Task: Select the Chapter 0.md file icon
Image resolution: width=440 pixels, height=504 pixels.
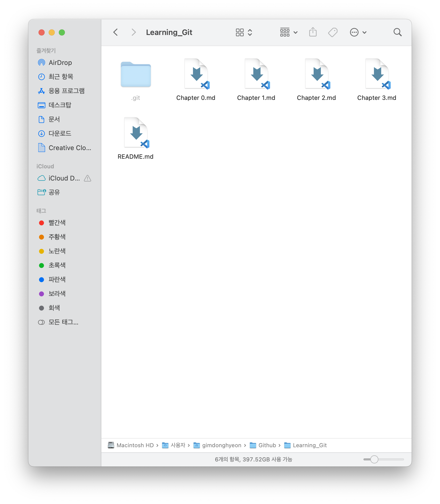Action: coord(196,74)
